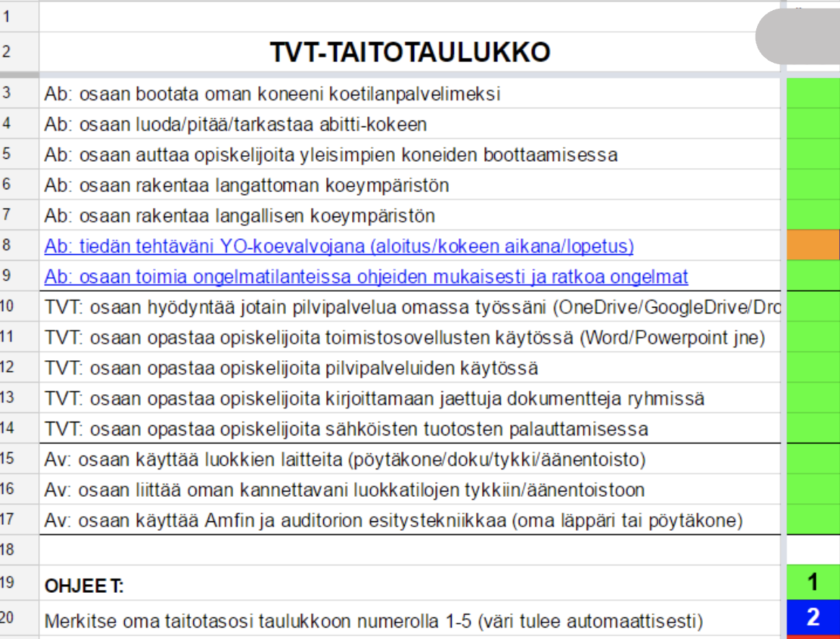Select cell 'osaan rakentaa langallisen koeympäristön'
Viewport: 840px width, 639px height.
click(x=410, y=215)
